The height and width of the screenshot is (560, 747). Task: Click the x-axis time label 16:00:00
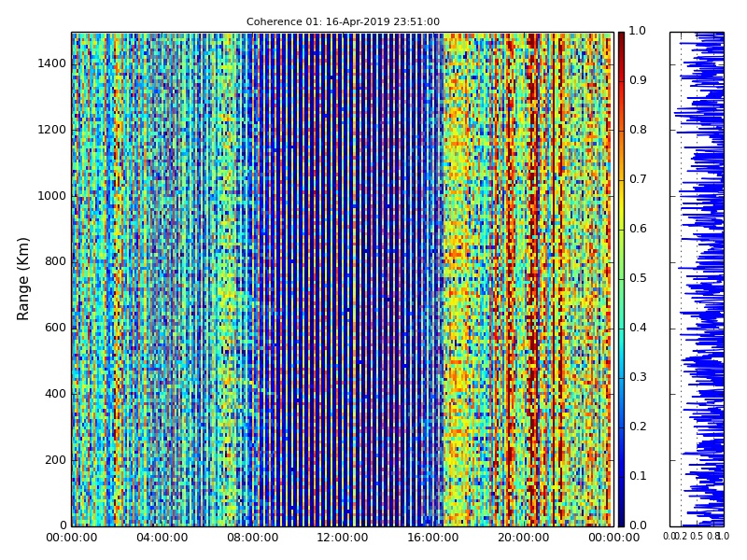(x=433, y=539)
